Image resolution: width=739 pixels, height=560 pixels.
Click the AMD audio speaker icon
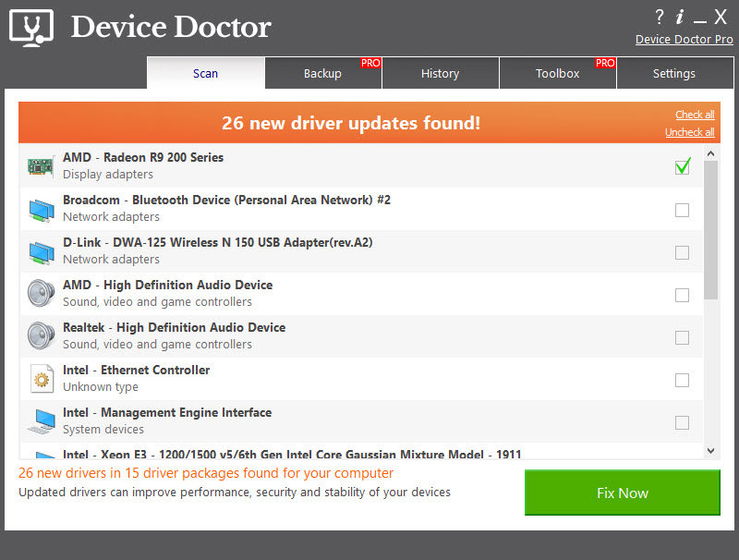point(41,293)
